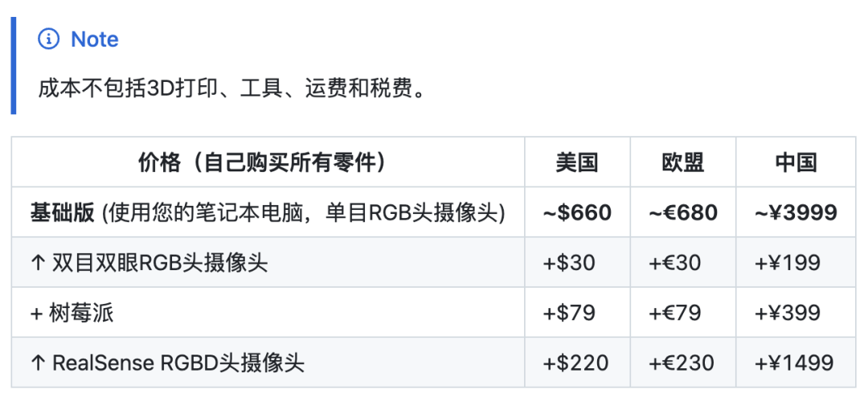
Task: Click the +¥399 Raspberry Pi price
Action: tap(788, 313)
